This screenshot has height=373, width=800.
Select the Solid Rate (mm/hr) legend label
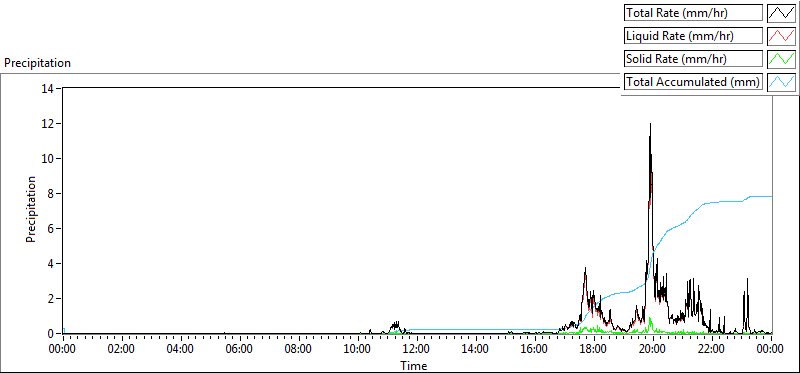point(694,59)
